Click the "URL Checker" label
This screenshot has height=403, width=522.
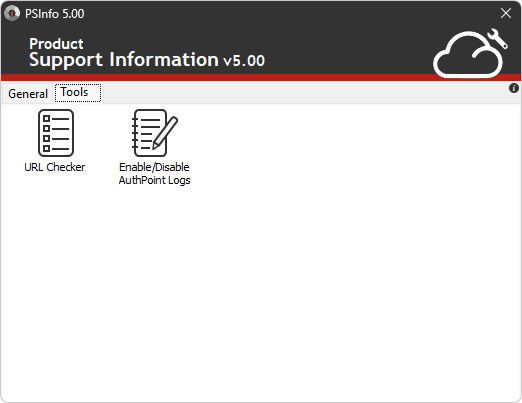[x=55, y=167]
